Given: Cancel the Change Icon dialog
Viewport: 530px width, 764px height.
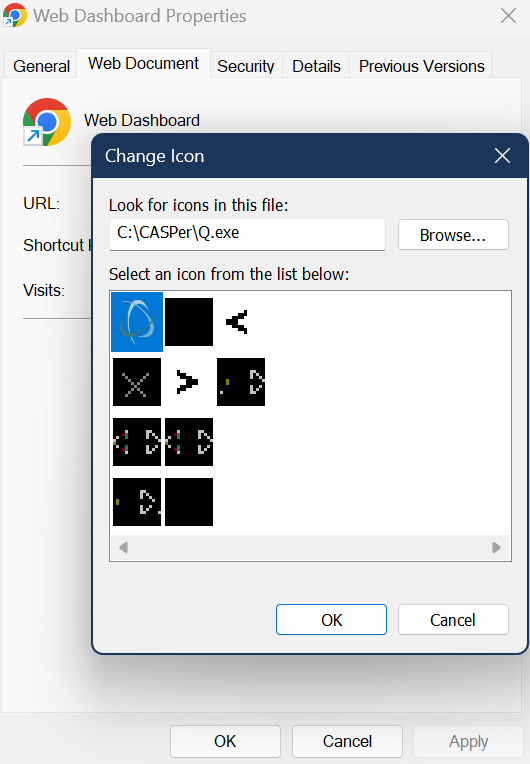Looking at the screenshot, I should click(453, 620).
